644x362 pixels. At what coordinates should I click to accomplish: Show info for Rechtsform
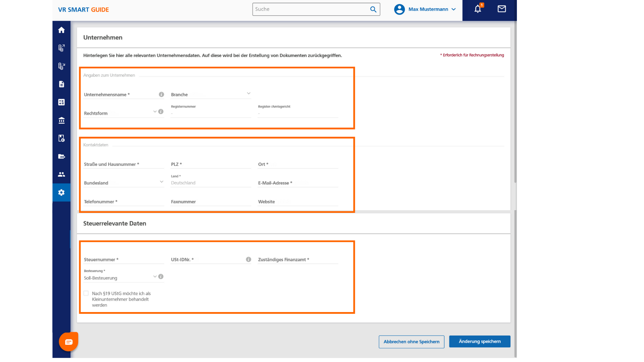[x=161, y=112]
